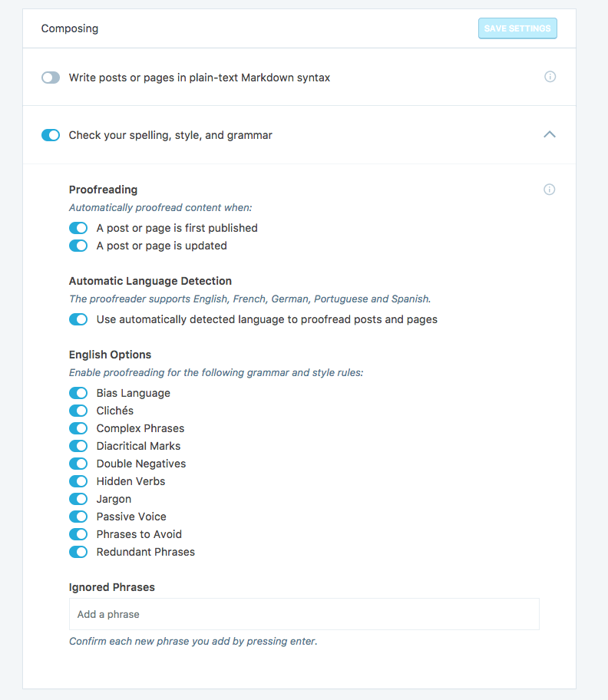Click the Save Settings button
This screenshot has height=700, width=608.
[517, 28]
